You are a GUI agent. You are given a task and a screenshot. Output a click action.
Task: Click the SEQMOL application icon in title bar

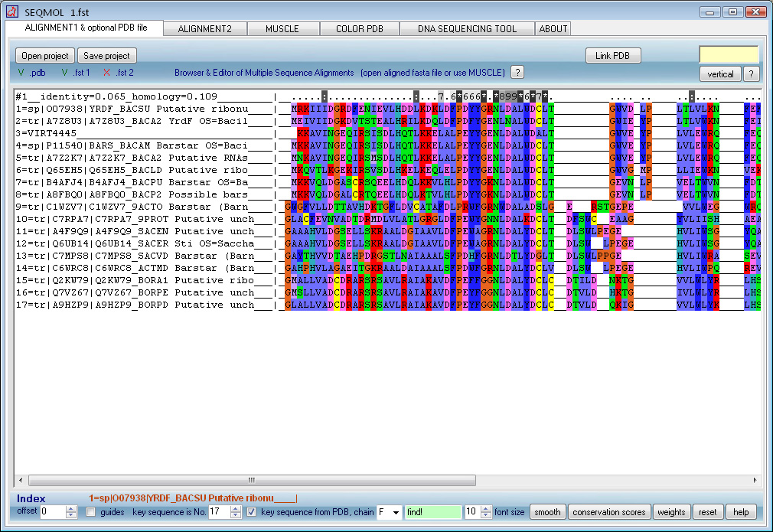pos(11,11)
